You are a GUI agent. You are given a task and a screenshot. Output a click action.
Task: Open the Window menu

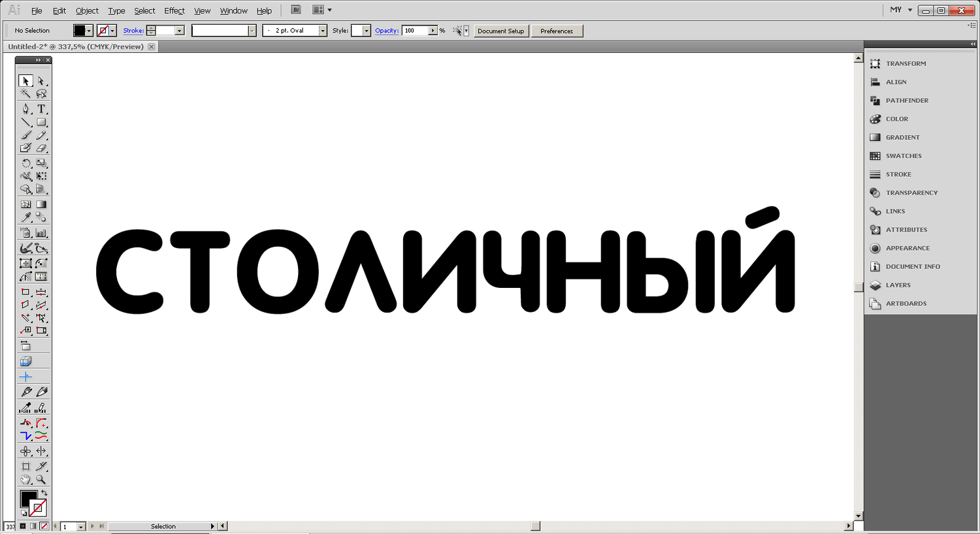click(x=234, y=10)
